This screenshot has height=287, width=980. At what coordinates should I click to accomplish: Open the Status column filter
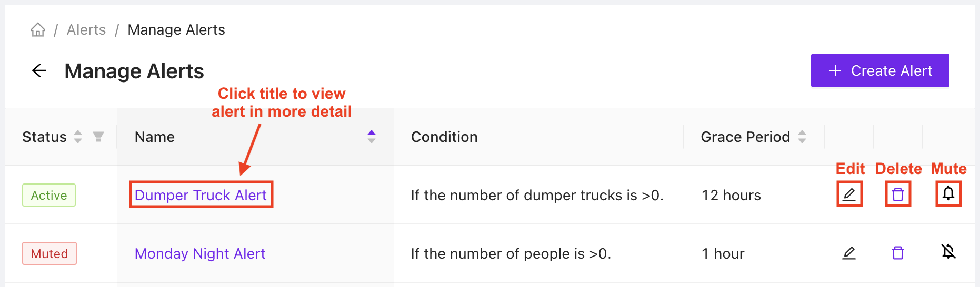click(98, 137)
